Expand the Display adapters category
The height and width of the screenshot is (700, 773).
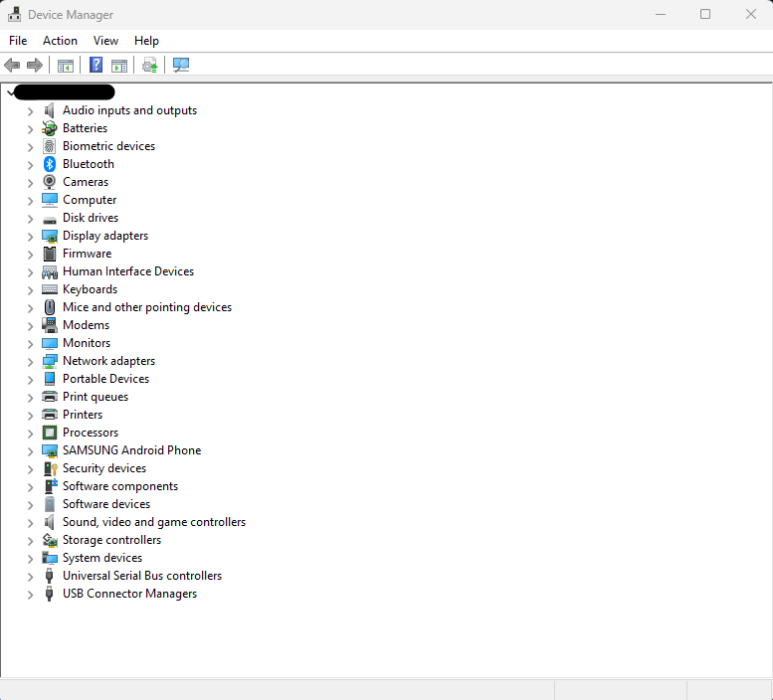pyautogui.click(x=30, y=237)
